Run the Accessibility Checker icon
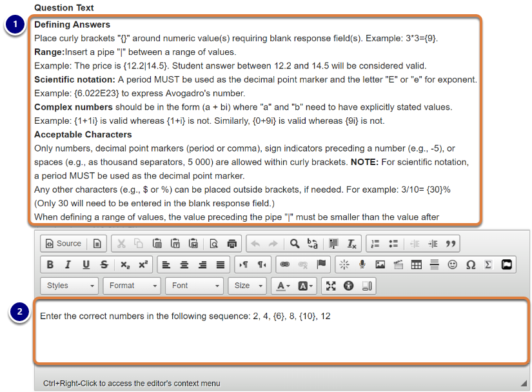Image resolution: width=532 pixels, height=392 pixels. 348,286
